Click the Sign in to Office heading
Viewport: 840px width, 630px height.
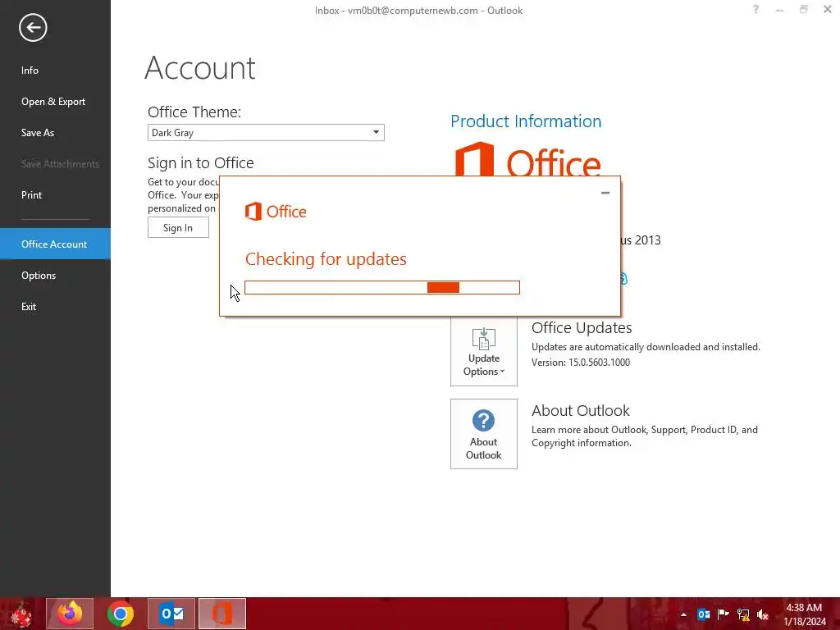pos(201,163)
